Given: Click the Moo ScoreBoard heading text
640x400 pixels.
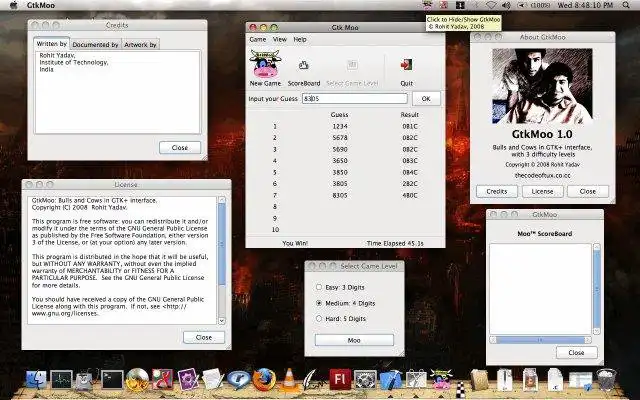Looking at the screenshot, I should 544,234.
